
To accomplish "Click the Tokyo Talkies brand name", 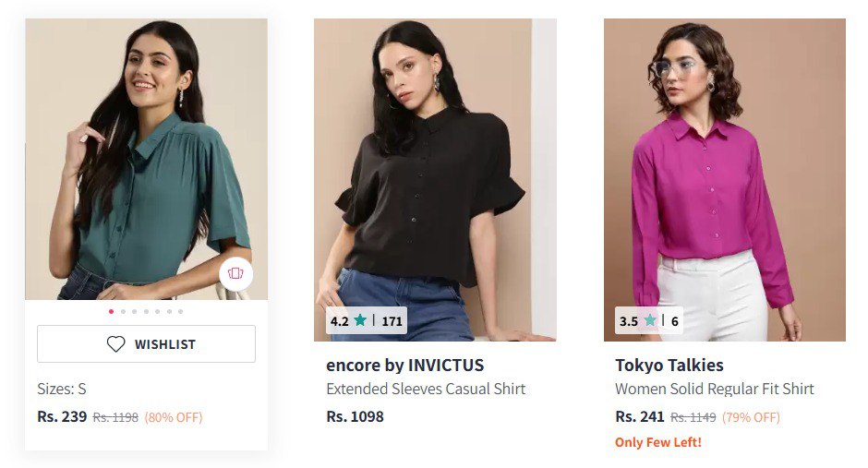I will tap(669, 366).
